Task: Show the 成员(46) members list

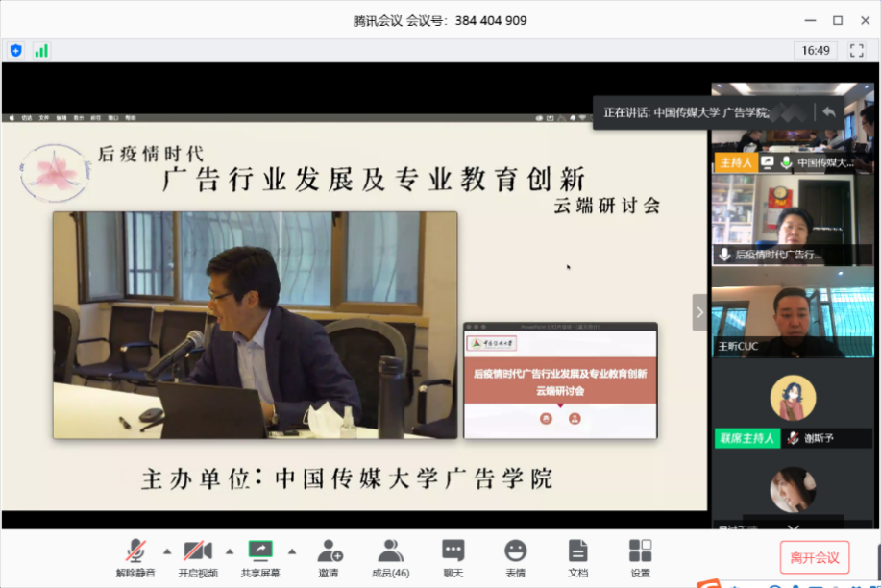Action: 390,557
